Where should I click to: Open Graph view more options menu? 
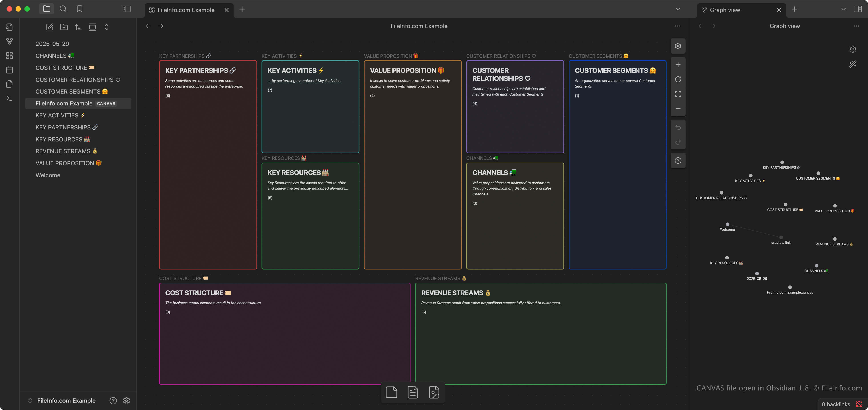(856, 26)
